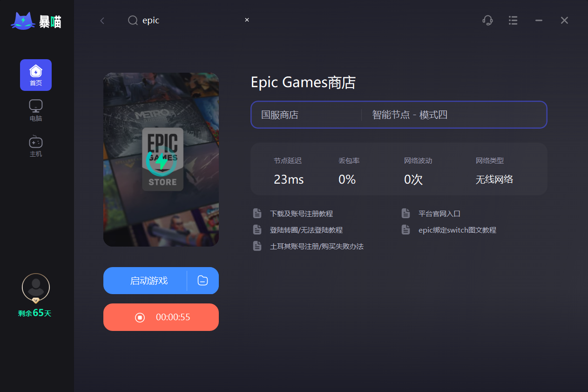Open the 智能节点 - 模式四 node selector
Viewport: 588px width, 392px height.
coord(409,114)
